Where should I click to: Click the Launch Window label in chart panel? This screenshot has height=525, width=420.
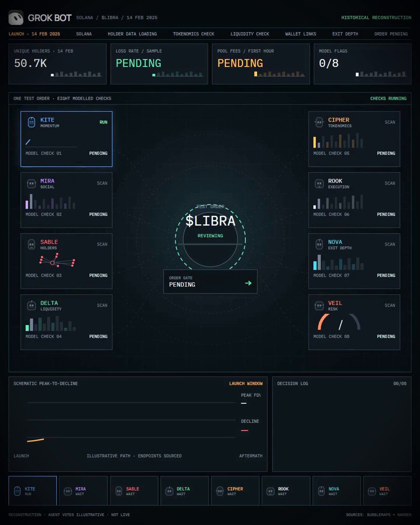tap(246, 384)
